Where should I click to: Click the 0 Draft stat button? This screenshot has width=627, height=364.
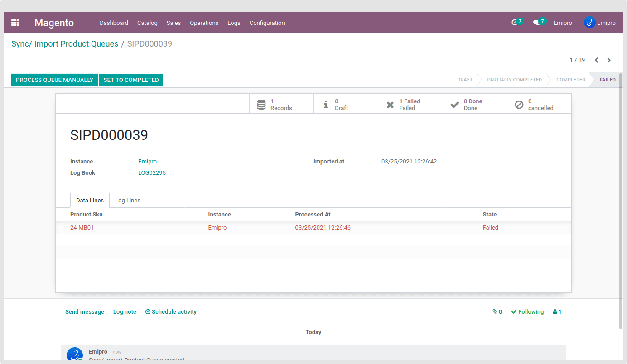346,105
